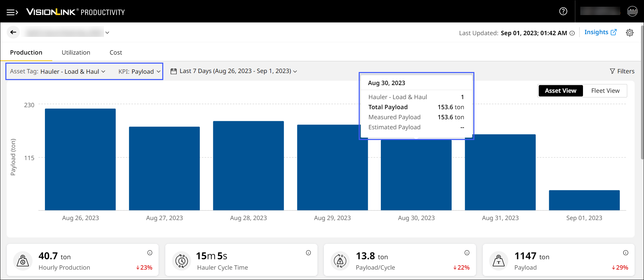
Task: Click the Aug 26, 2023 payload bar
Action: [80, 159]
